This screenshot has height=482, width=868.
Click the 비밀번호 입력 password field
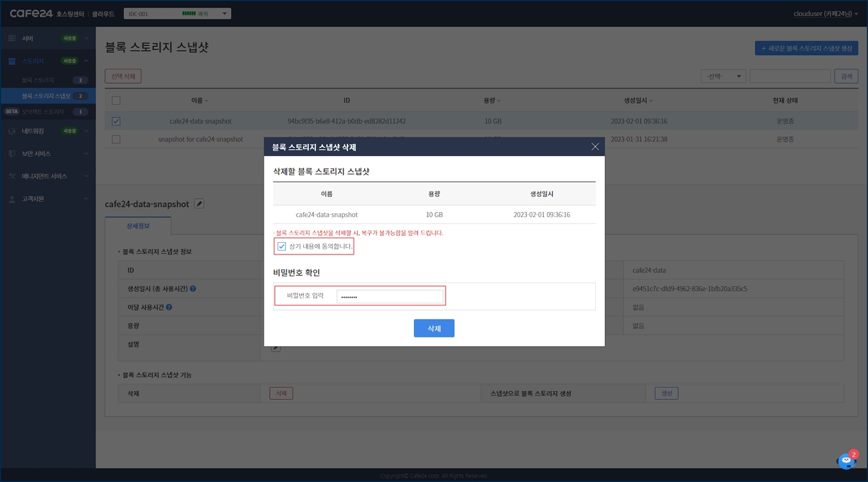point(390,297)
